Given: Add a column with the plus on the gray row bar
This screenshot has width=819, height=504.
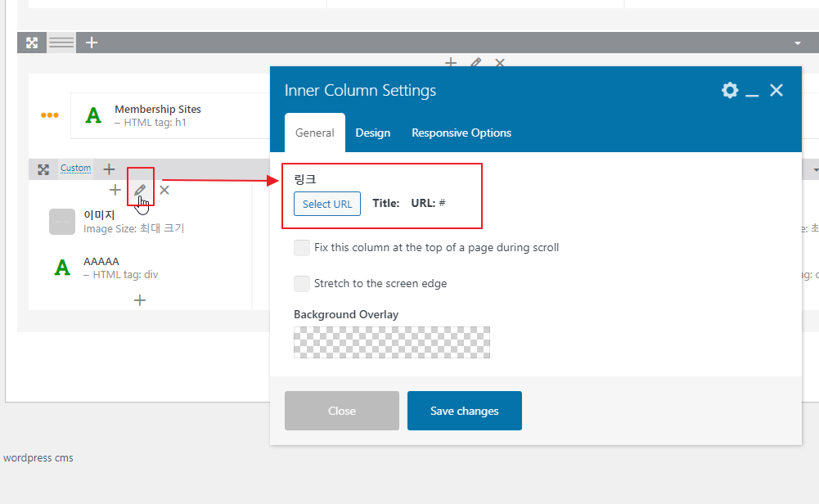Looking at the screenshot, I should [92, 43].
